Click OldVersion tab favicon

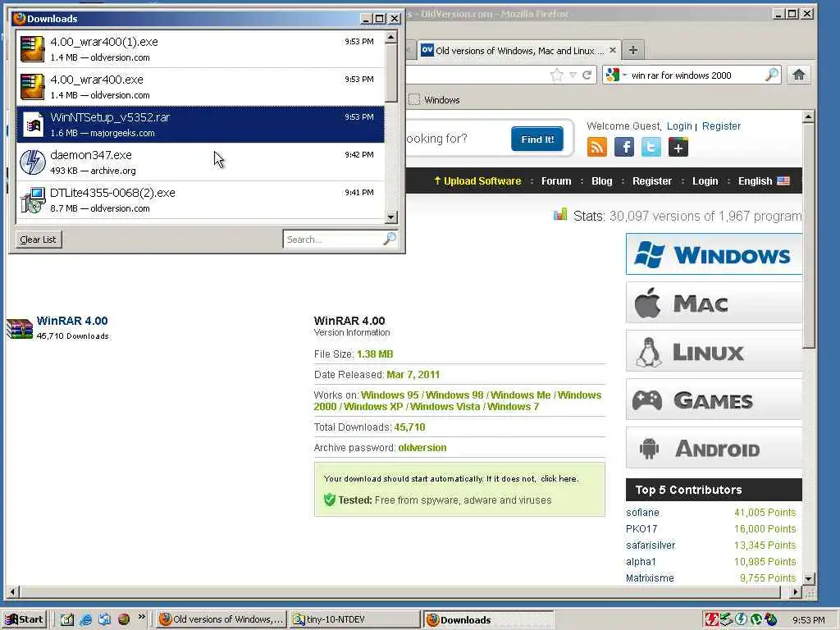(427, 50)
